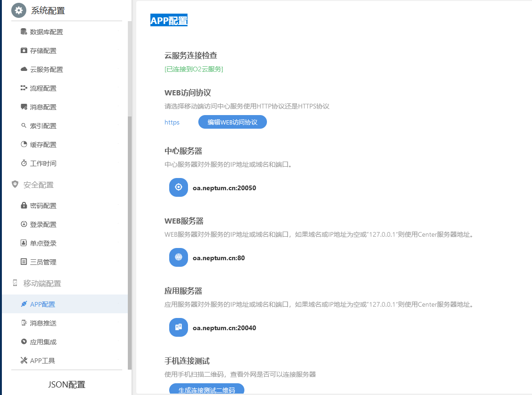
Task: Click the application integration icon
Action: click(24, 341)
